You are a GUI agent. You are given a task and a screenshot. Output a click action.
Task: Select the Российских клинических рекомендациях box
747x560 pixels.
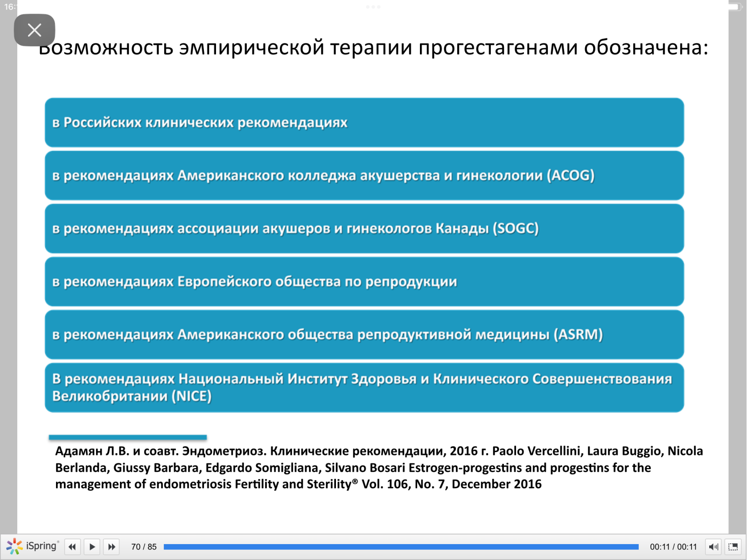point(364,123)
